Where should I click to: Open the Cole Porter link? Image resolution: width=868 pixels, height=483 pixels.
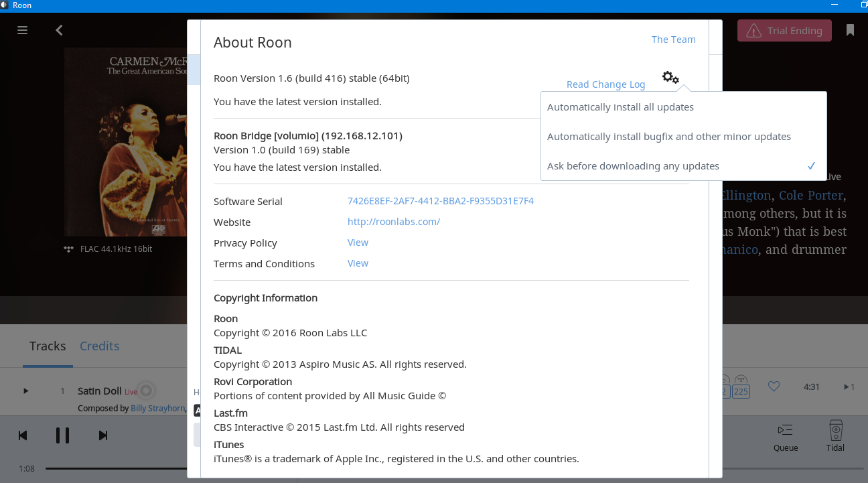click(810, 196)
